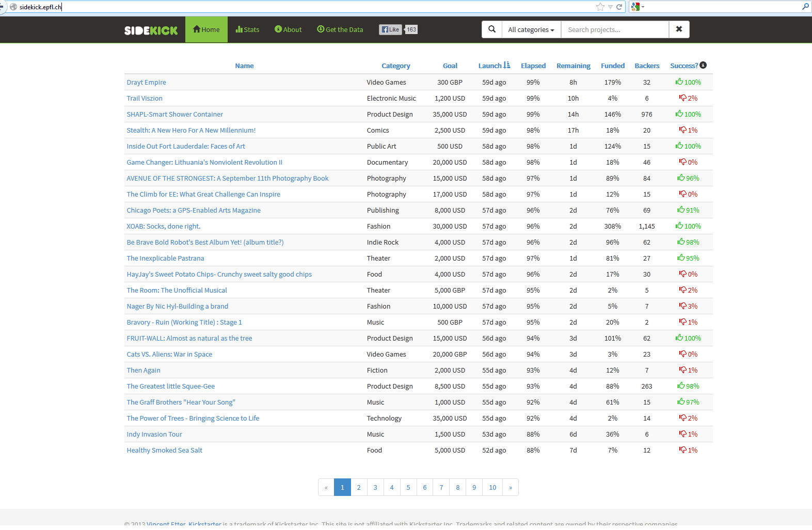Clear search with the X button
The image size is (812, 530).
click(x=679, y=29)
